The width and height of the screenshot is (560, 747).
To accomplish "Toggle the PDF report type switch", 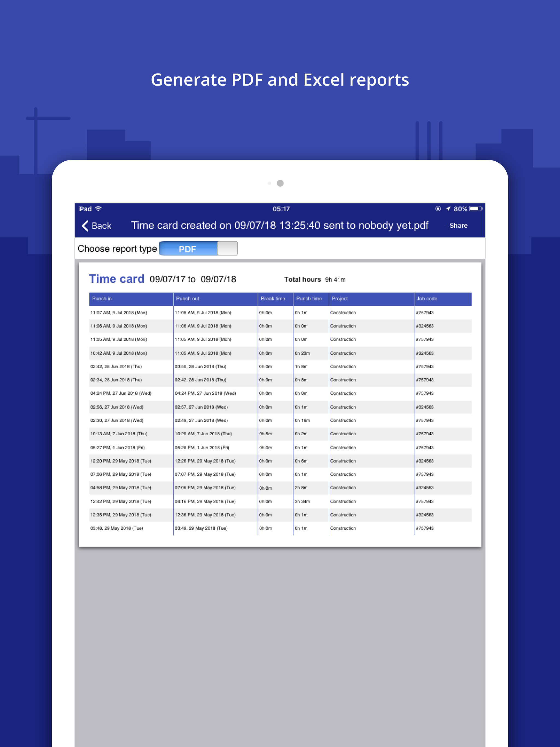I will [198, 249].
